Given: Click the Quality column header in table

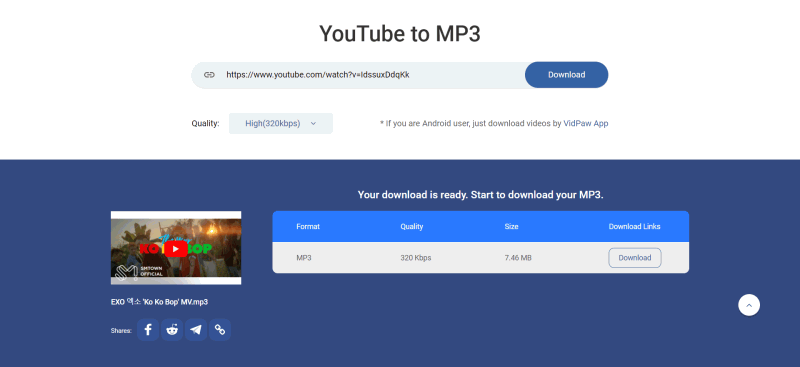Looking at the screenshot, I should pyautogui.click(x=412, y=227).
